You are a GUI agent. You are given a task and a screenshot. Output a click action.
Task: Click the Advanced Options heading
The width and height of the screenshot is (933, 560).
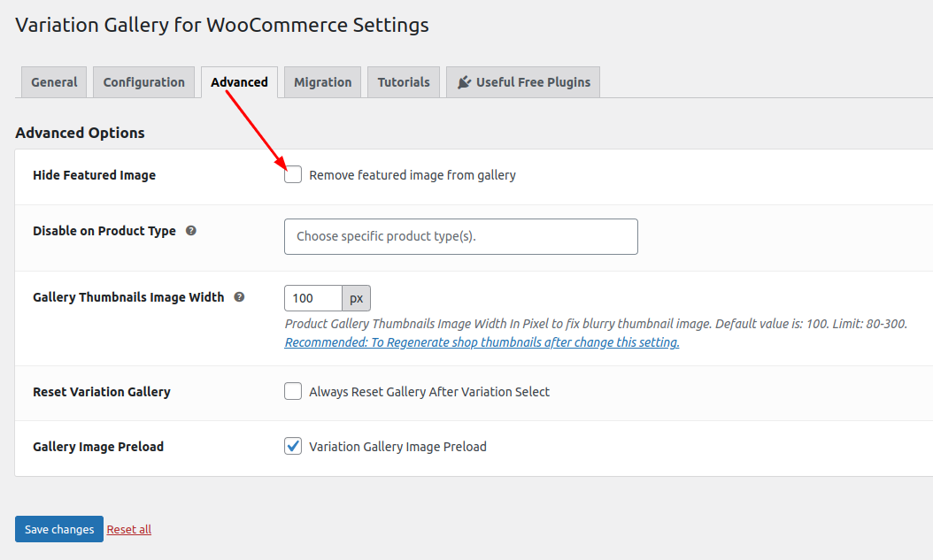80,133
